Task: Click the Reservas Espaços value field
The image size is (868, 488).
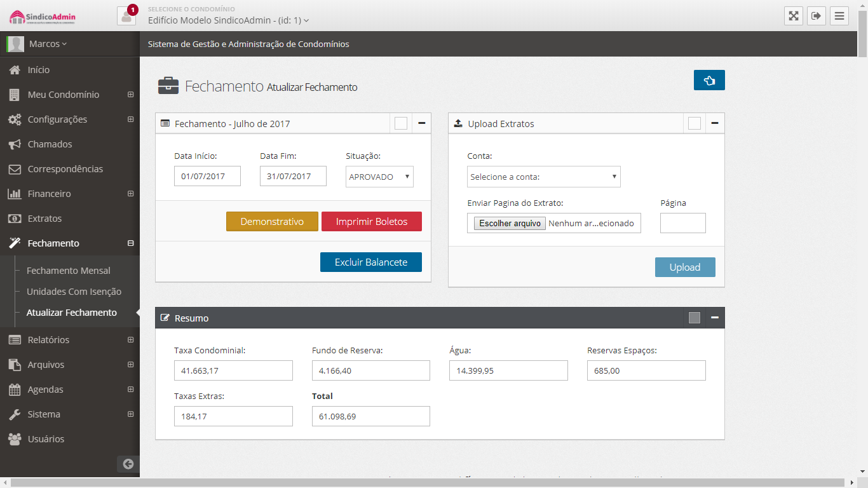Action: (x=646, y=370)
